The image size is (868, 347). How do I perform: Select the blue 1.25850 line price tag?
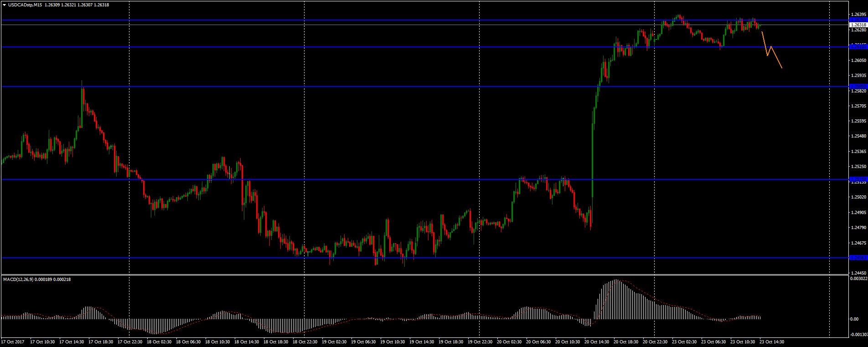[858, 86]
